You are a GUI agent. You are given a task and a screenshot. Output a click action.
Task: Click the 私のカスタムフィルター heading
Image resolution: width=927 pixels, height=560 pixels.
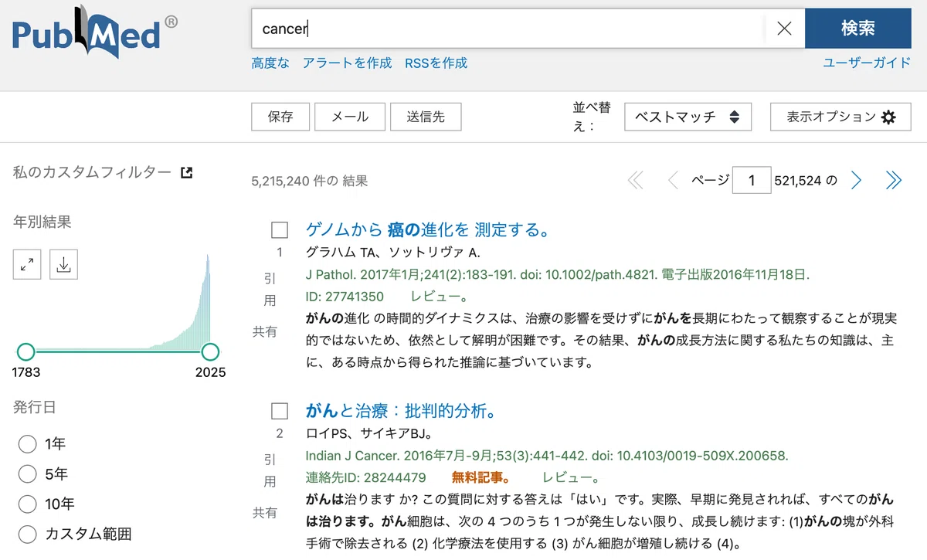(x=92, y=172)
